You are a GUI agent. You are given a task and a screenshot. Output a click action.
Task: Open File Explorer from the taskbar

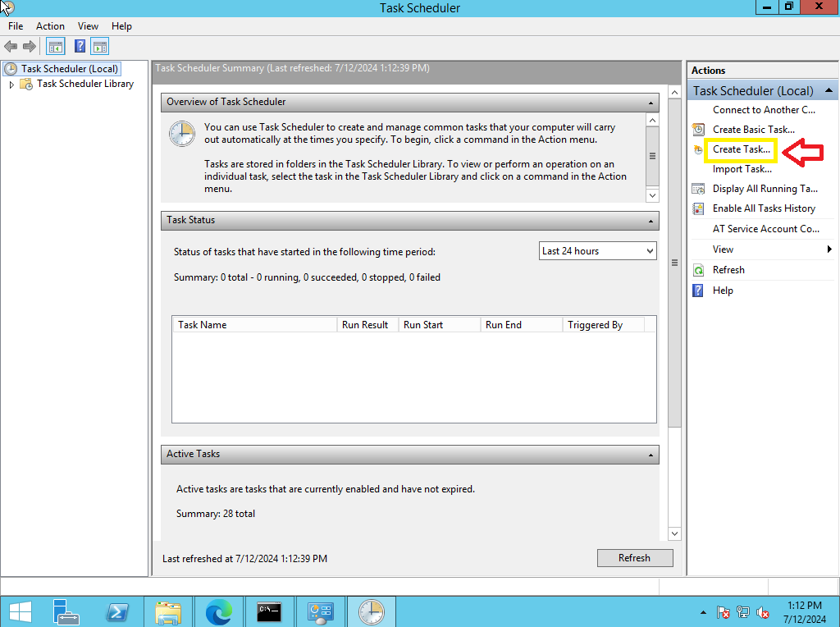click(168, 611)
